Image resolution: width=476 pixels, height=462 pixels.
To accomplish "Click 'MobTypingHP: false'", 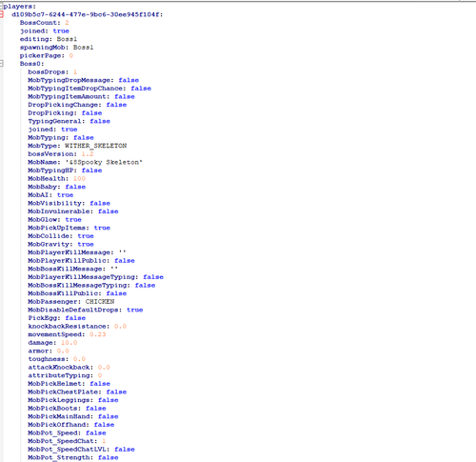I will tap(65, 171).
